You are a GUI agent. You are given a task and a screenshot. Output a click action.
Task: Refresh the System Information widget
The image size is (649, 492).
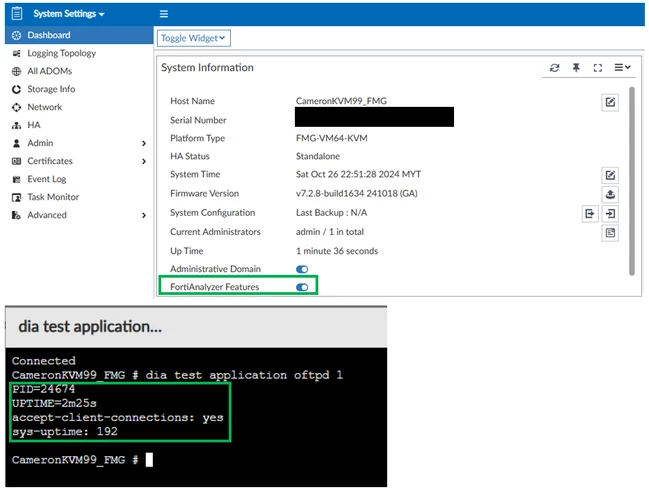click(555, 67)
